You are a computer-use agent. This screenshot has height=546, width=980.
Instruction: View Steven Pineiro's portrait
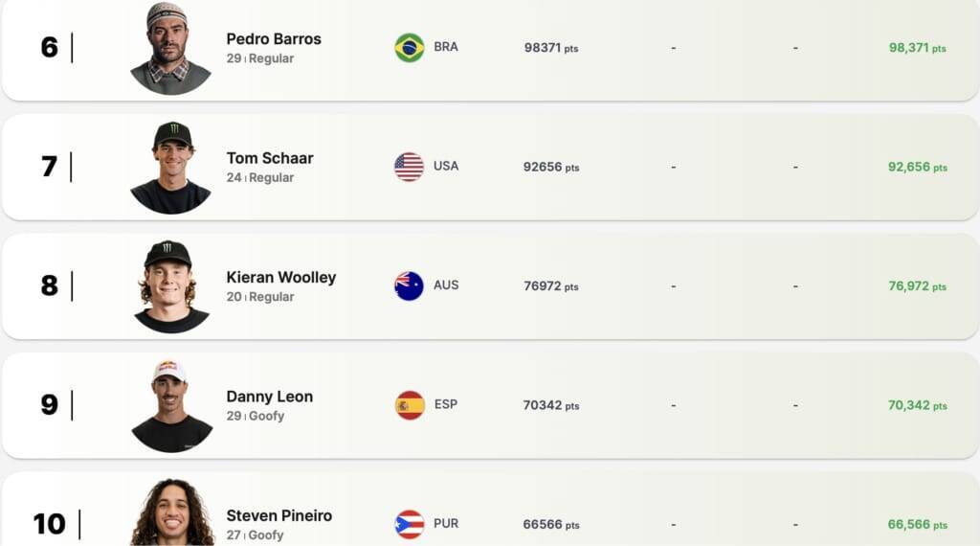171,513
